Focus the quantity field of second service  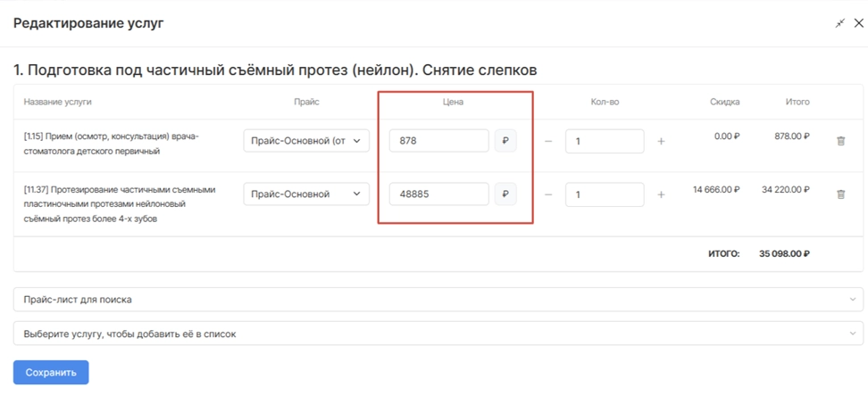pos(605,194)
